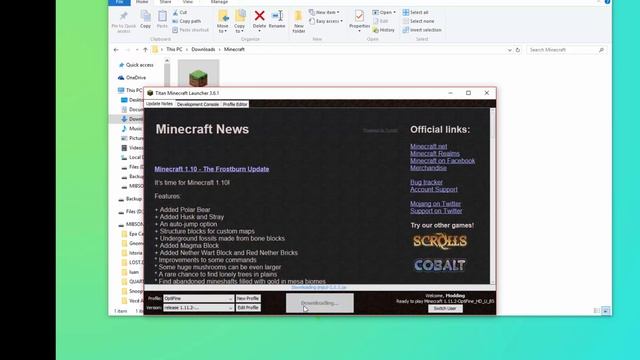640x360 pixels.
Task: Click the New Profile button
Action: (248, 299)
